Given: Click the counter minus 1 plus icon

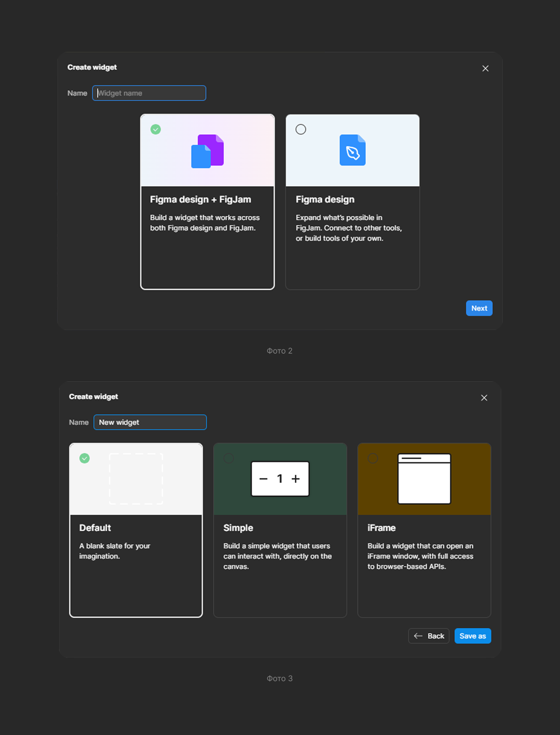Looking at the screenshot, I should (280, 479).
